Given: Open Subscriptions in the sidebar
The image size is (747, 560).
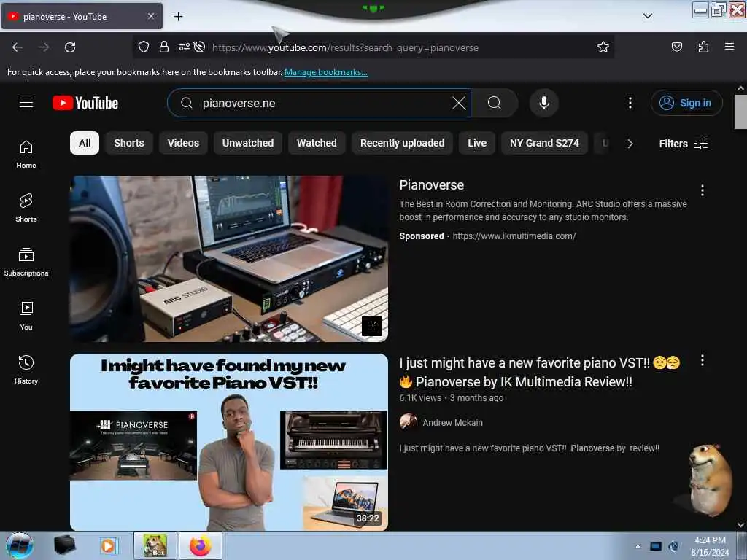Looking at the screenshot, I should point(26,262).
